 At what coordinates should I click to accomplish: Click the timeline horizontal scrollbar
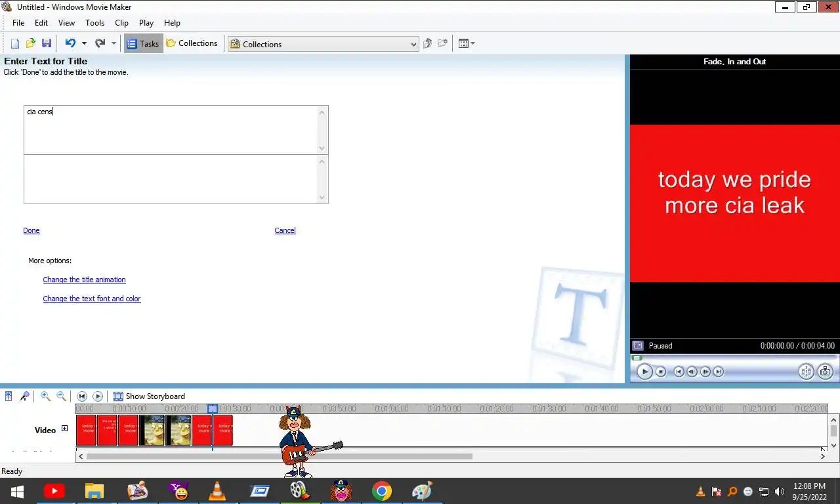(279, 456)
